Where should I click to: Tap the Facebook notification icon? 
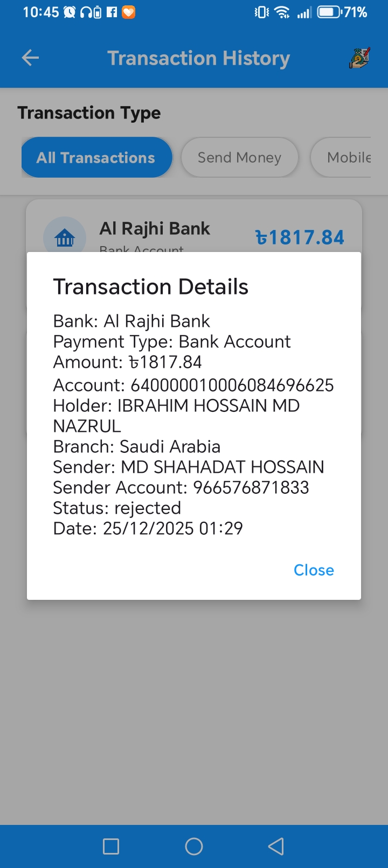112,12
